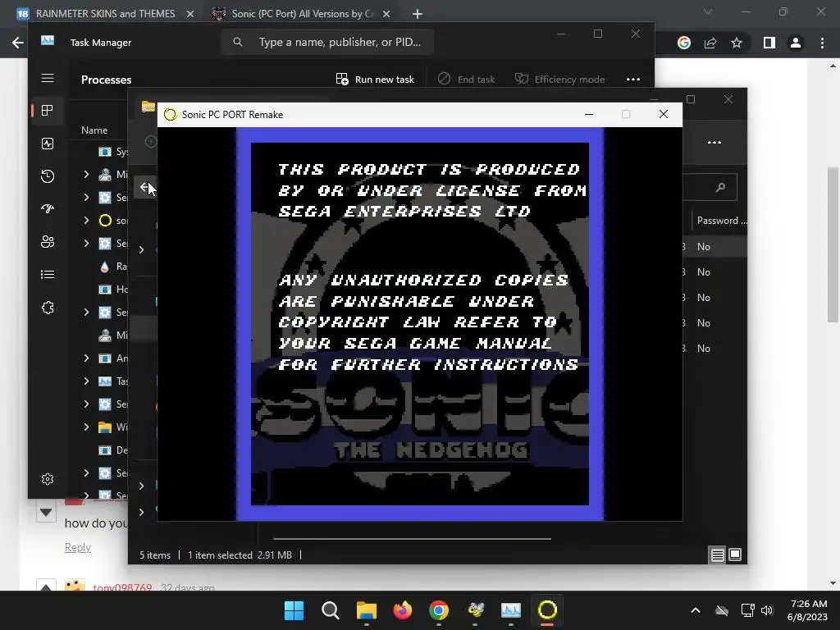Click Reply link under comment
The width and height of the screenshot is (840, 630).
(78, 547)
